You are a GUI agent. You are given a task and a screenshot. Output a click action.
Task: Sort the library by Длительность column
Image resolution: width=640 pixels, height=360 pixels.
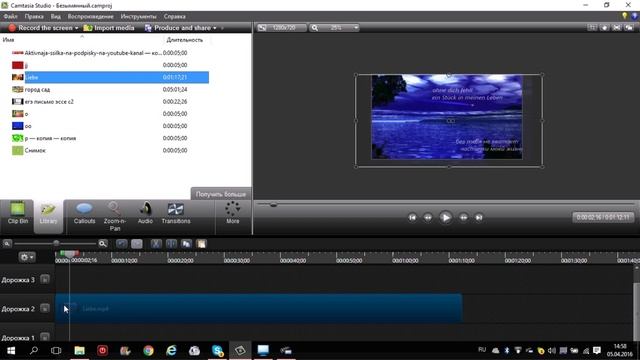pyautogui.click(x=184, y=40)
